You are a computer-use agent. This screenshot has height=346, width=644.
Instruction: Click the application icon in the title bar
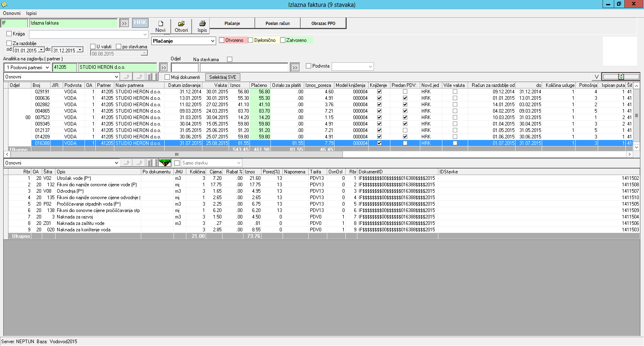click(x=4, y=4)
